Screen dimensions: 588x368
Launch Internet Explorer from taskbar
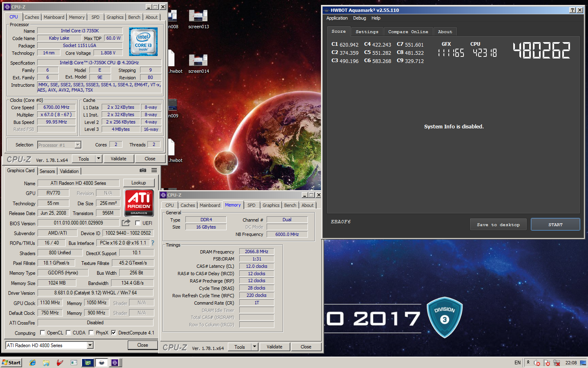(33, 363)
